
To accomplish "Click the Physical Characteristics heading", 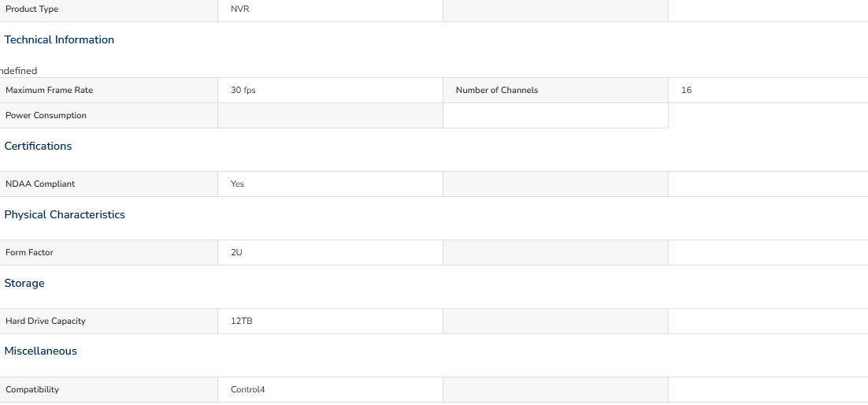I will (65, 215).
